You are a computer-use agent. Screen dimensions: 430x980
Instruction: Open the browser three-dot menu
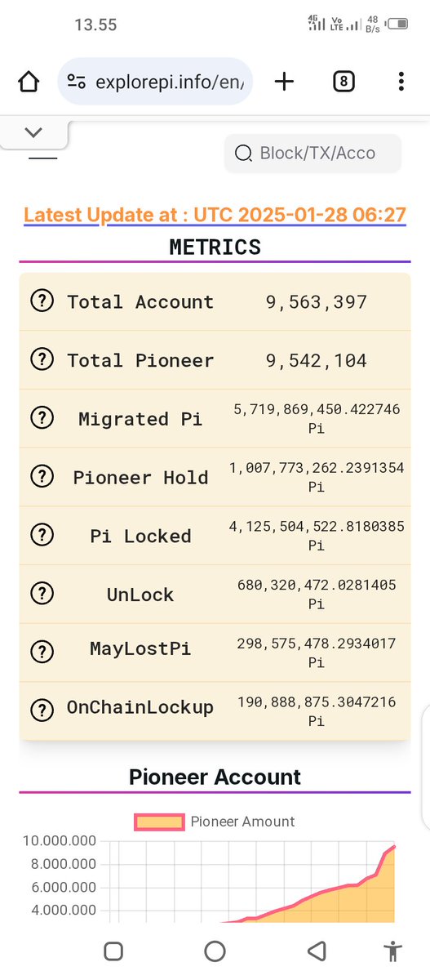401,82
